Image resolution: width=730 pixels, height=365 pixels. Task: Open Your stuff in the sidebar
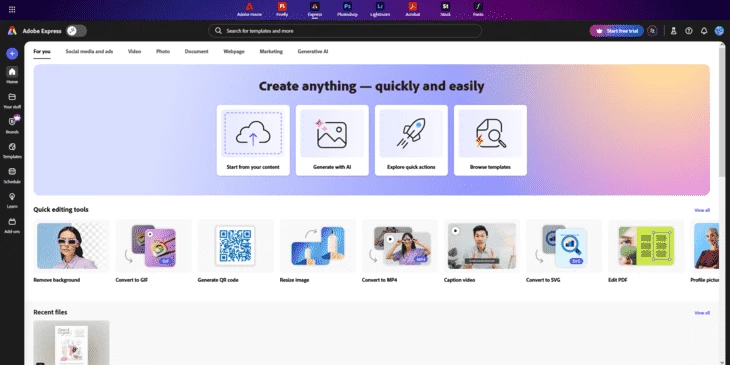pyautogui.click(x=12, y=100)
